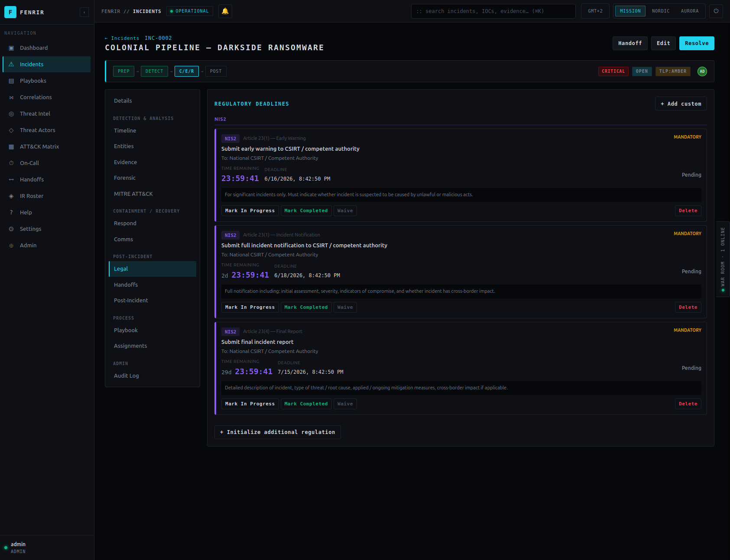Open the Legal section
The height and width of the screenshot is (560, 730).
pos(152,269)
